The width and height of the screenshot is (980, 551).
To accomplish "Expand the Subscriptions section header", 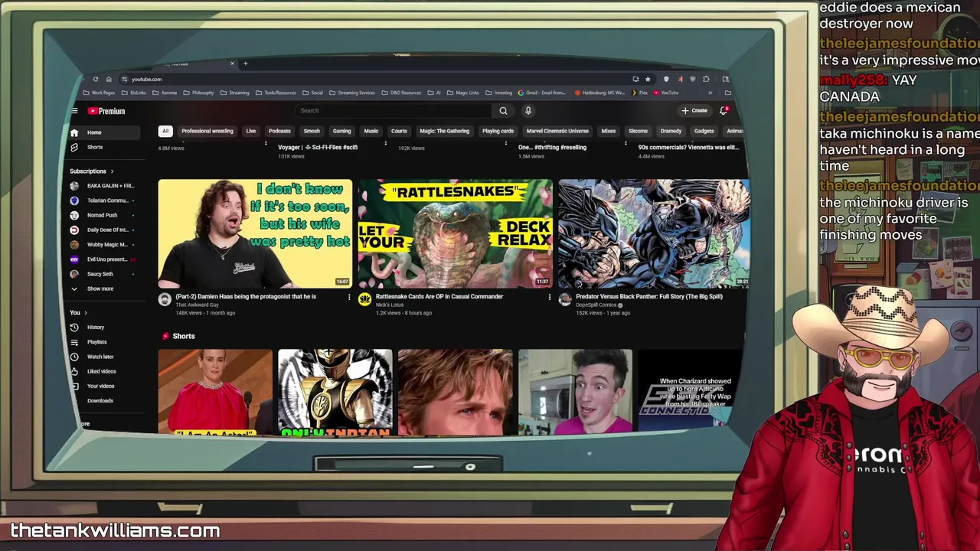I will 92,171.
